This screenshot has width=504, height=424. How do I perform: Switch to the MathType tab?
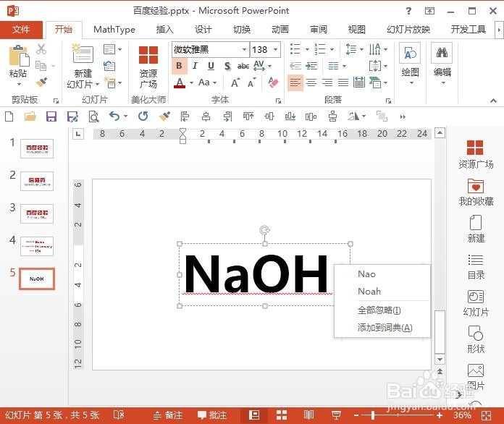click(x=114, y=30)
